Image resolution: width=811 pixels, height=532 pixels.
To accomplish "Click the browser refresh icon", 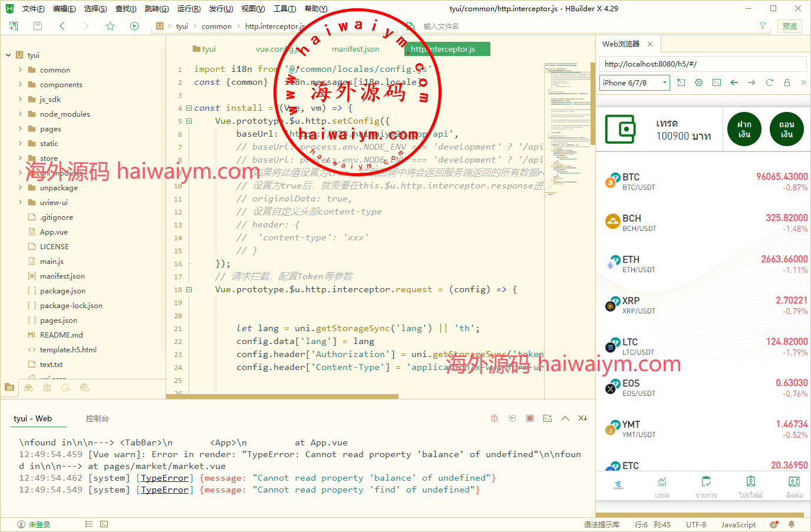I will 769,82.
